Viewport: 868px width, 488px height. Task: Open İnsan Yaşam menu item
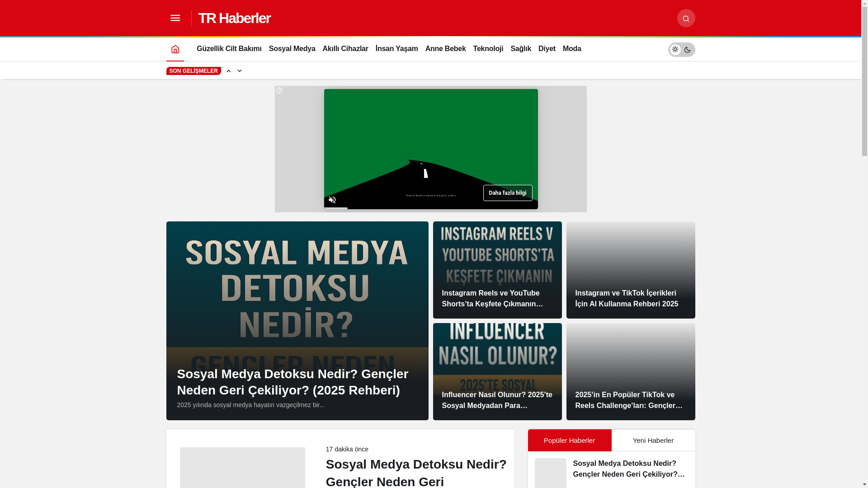tap(397, 49)
